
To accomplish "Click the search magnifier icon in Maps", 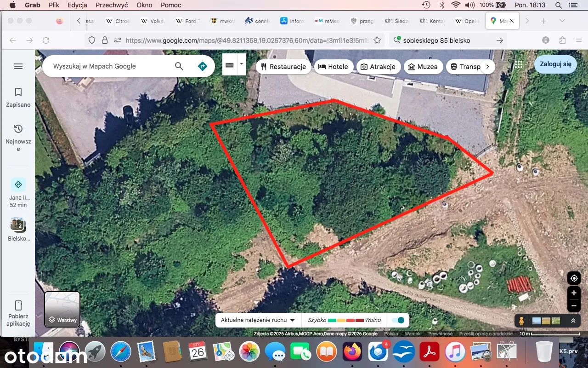I will 179,66.
